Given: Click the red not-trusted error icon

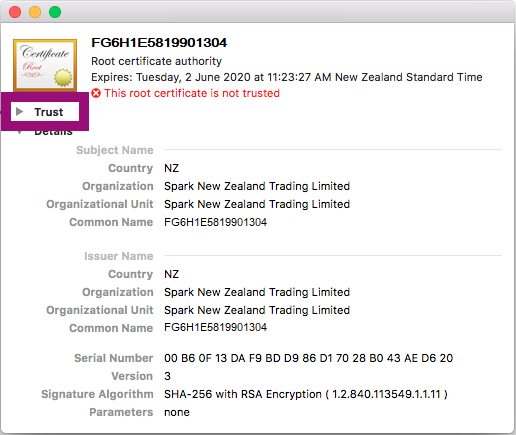Looking at the screenshot, I should click(96, 93).
